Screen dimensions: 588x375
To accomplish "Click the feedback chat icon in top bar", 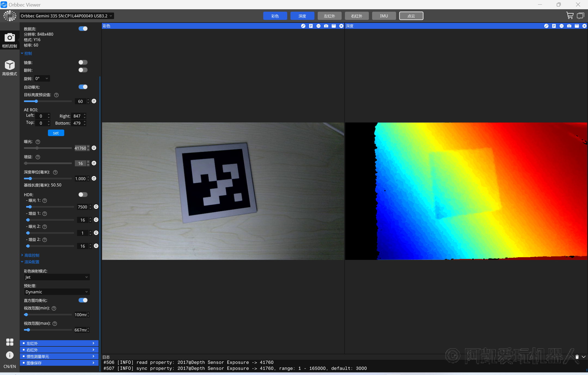I will point(580,16).
